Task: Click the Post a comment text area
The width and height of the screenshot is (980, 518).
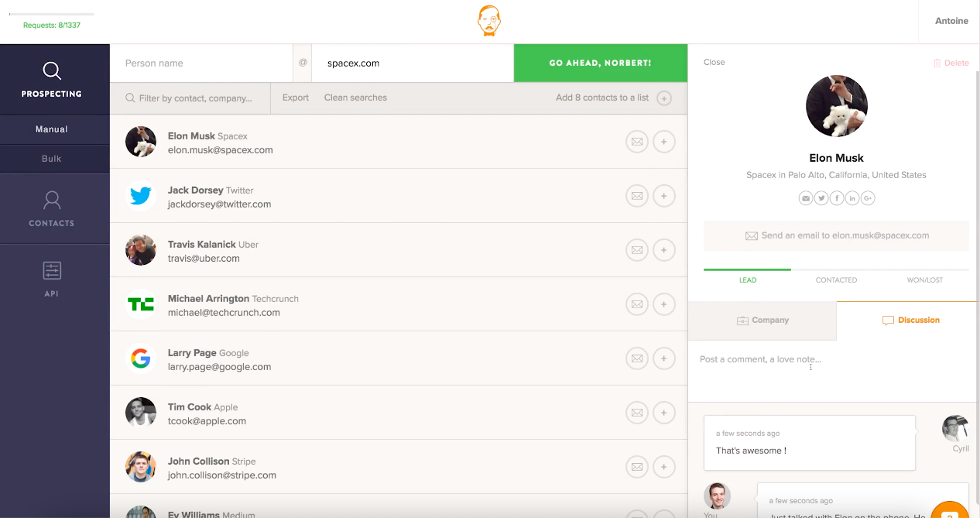Action: click(834, 371)
